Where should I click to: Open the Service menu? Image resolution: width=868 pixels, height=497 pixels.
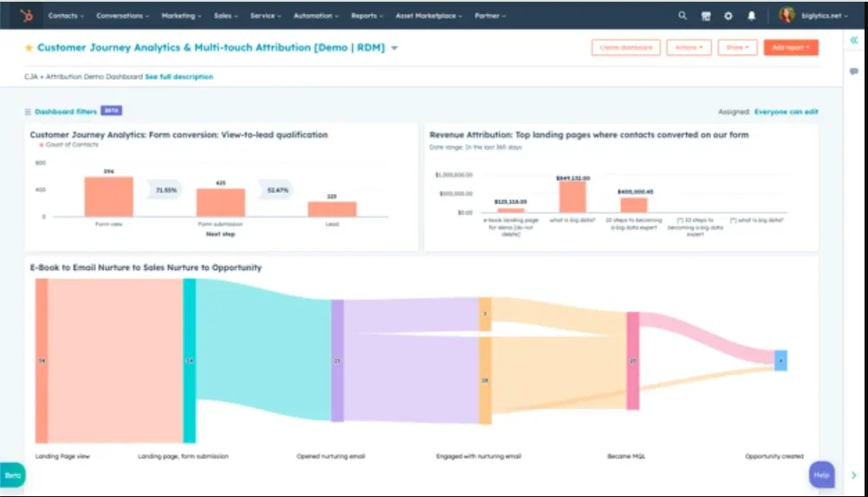(266, 16)
